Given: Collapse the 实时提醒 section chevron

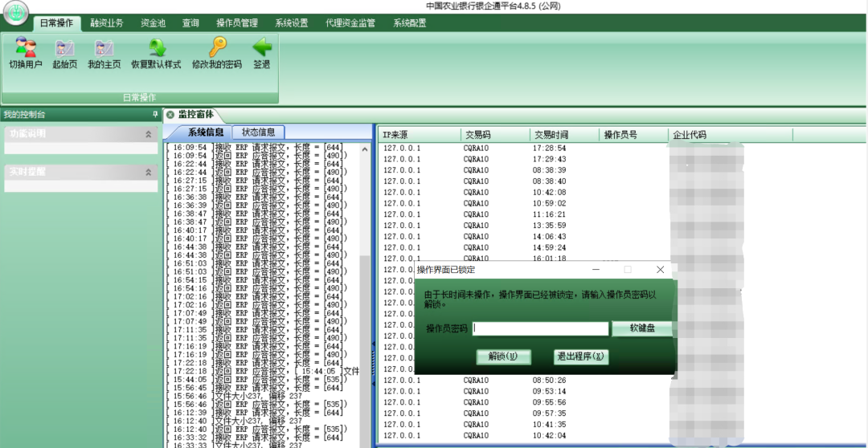Looking at the screenshot, I should [148, 172].
